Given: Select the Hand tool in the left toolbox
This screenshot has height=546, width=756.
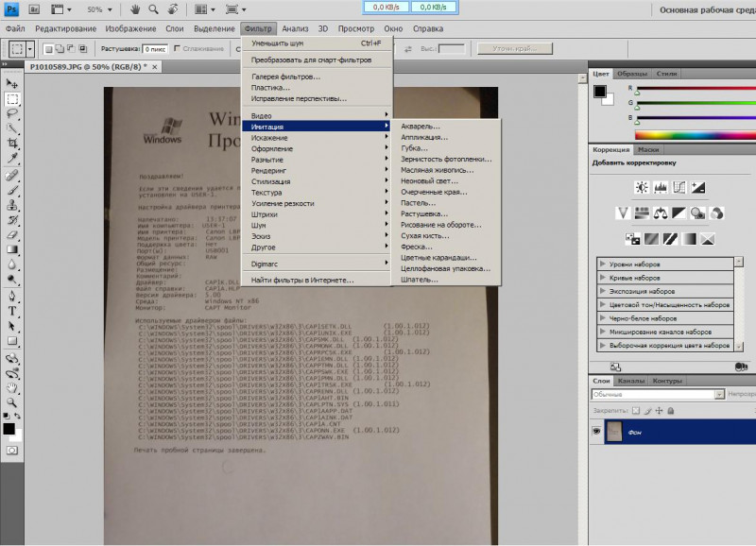Looking at the screenshot, I should point(12,388).
